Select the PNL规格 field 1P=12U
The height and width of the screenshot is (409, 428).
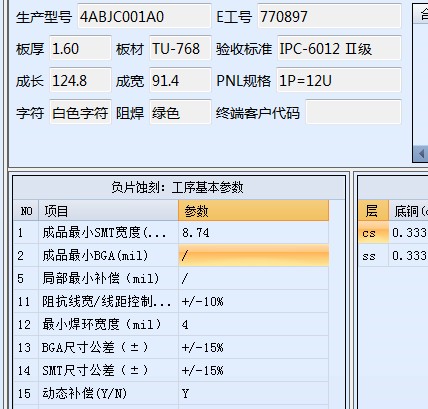pyautogui.click(x=339, y=80)
